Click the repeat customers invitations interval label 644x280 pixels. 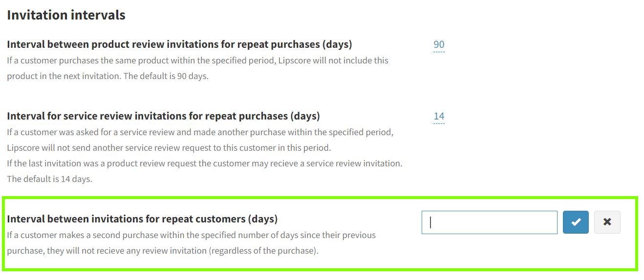tap(142, 219)
